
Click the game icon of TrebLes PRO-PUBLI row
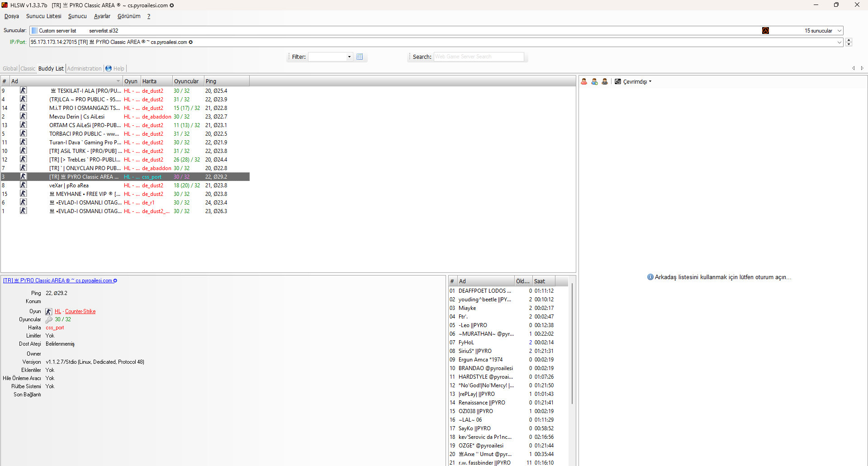[23, 159]
